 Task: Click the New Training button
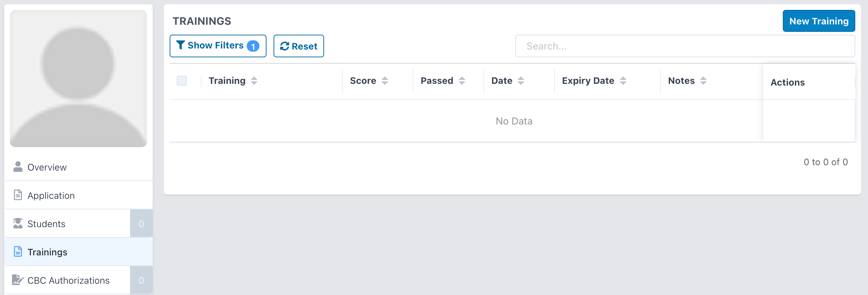point(819,21)
